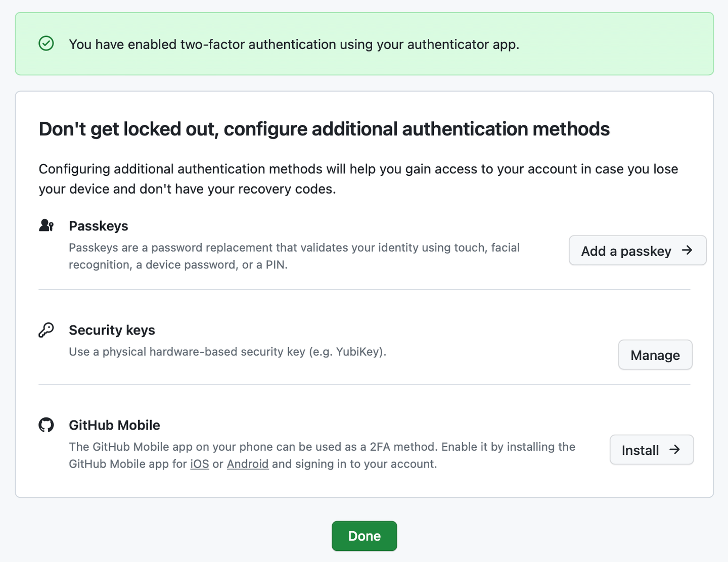Click the intro paragraph about recovery codes
The image size is (728, 562).
(358, 179)
